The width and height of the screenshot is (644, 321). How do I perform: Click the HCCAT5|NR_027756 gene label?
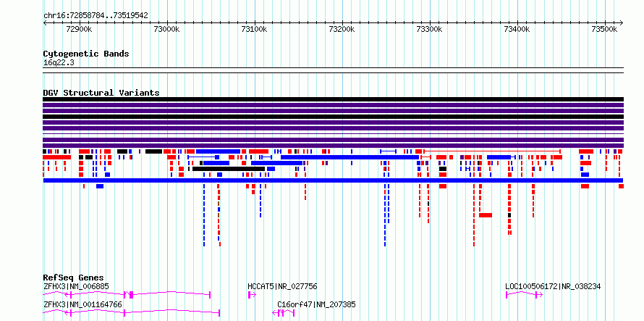point(283,286)
